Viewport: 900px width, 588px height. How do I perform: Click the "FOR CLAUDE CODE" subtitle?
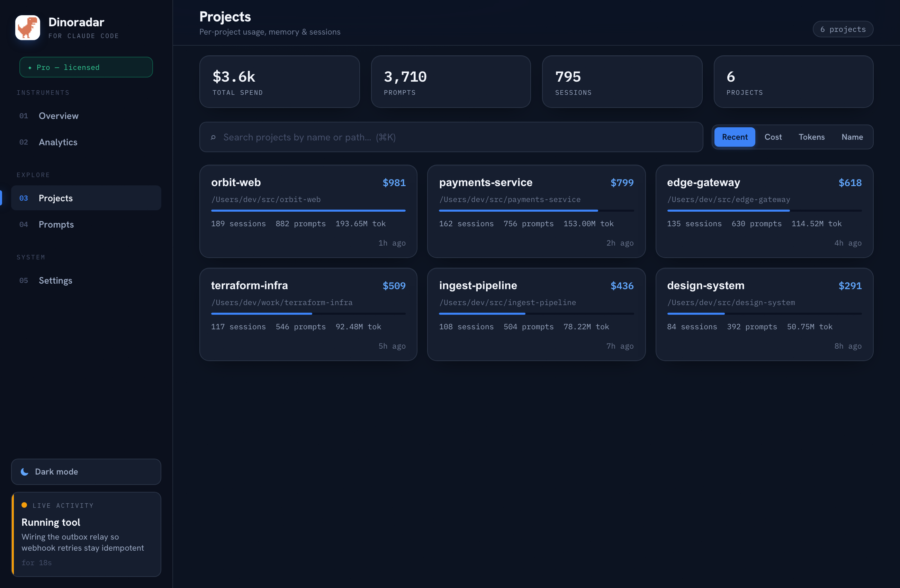pos(83,36)
